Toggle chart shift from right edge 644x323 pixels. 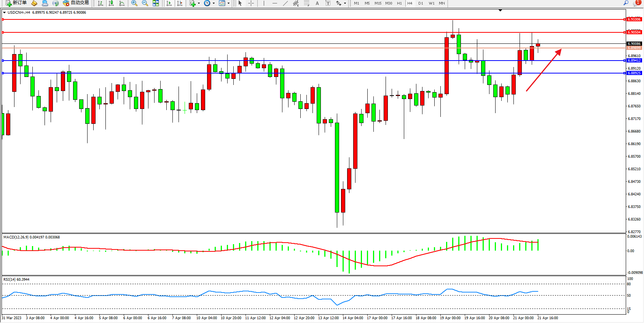point(180,3)
